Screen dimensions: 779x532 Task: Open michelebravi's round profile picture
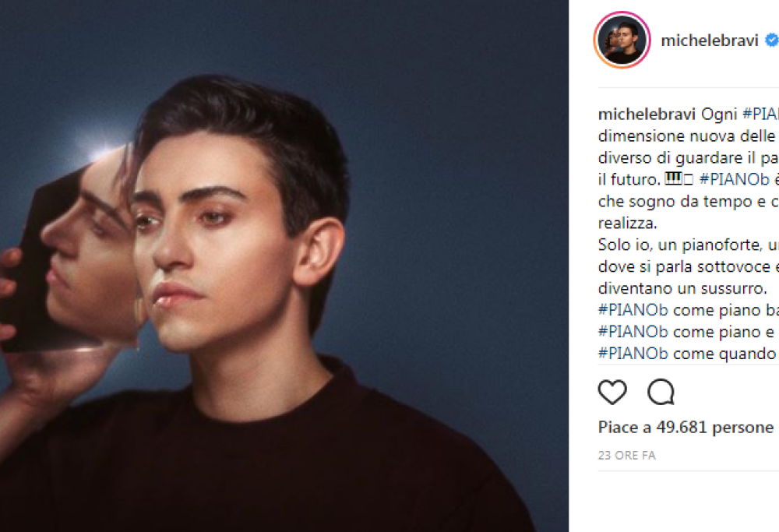point(622,40)
